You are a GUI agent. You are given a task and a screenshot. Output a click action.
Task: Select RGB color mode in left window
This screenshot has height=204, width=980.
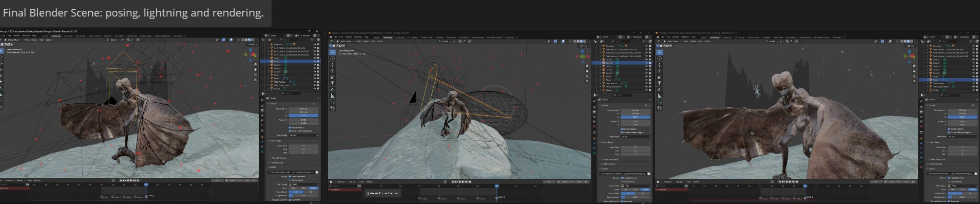coord(304,188)
